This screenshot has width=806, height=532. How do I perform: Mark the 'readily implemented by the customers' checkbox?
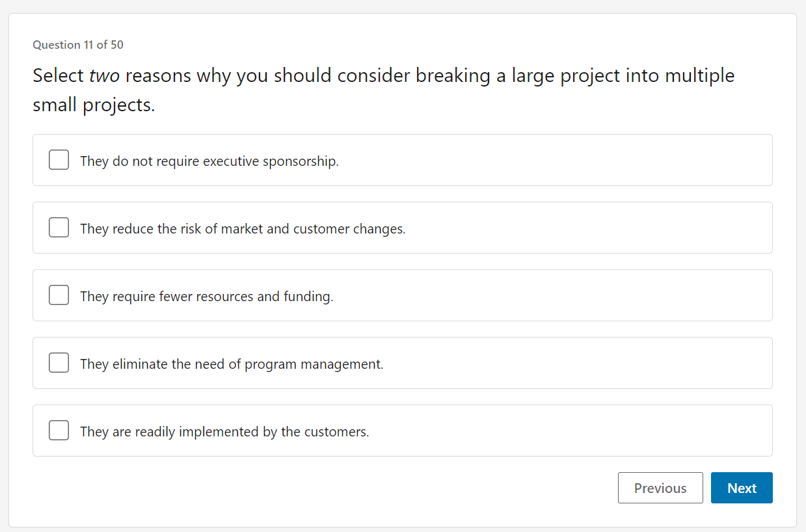[x=59, y=431]
